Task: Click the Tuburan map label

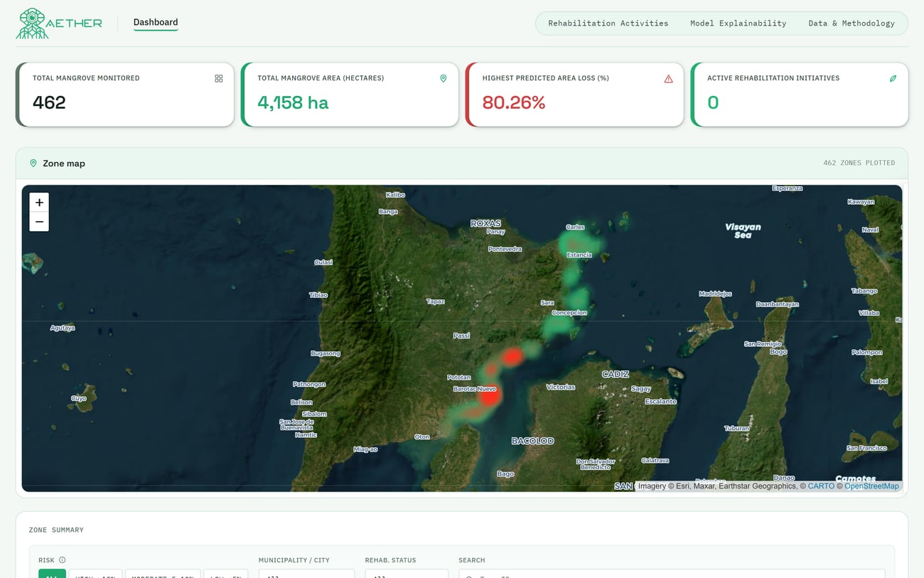Action: click(x=736, y=429)
